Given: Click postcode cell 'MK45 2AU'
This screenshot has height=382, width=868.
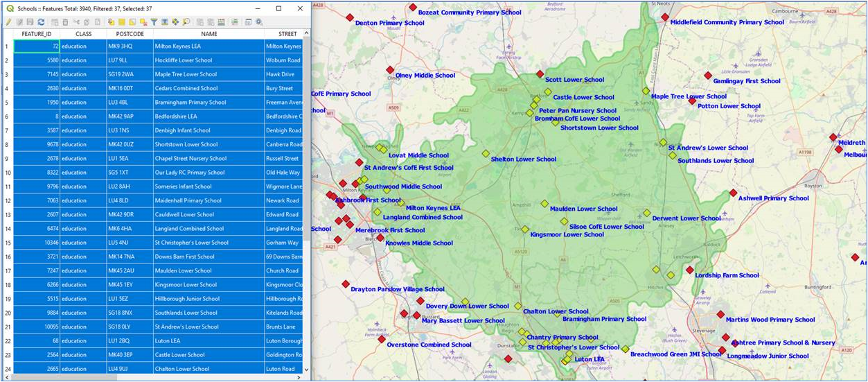Looking at the screenshot, I should pos(130,270).
